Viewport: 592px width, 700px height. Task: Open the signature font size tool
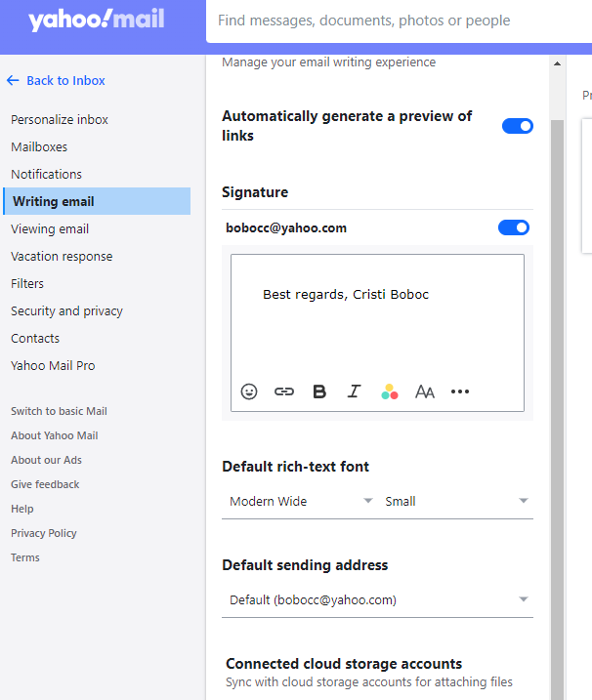425,391
